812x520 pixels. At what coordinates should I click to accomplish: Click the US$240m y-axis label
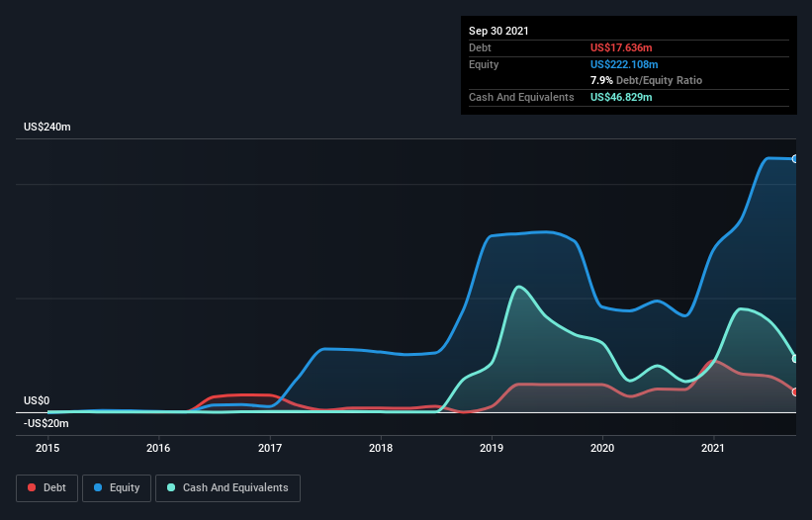tap(47, 127)
